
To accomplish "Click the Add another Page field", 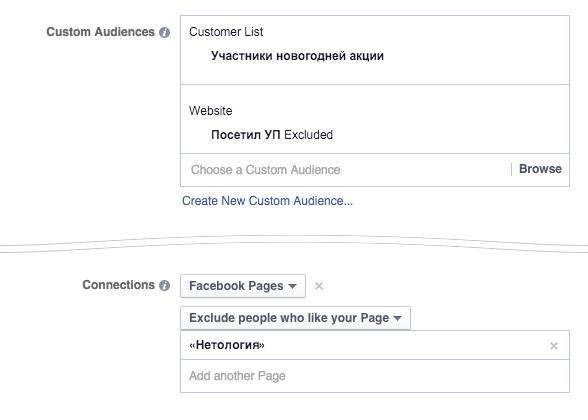I will (375, 376).
